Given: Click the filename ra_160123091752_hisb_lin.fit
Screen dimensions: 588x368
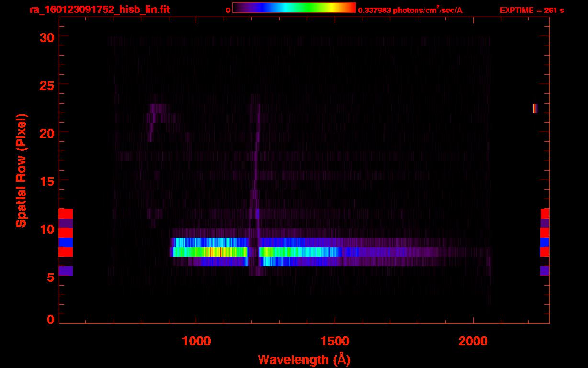Looking at the screenshot, I should 99,10.
